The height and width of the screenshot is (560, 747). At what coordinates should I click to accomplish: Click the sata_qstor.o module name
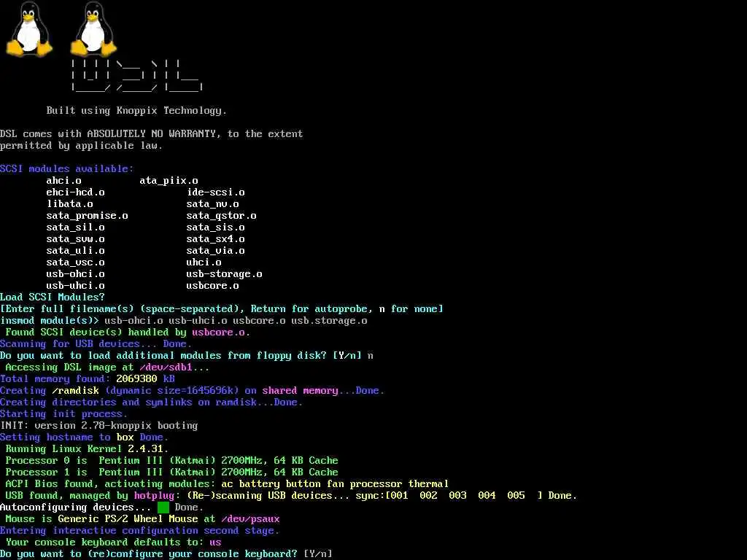(x=221, y=216)
